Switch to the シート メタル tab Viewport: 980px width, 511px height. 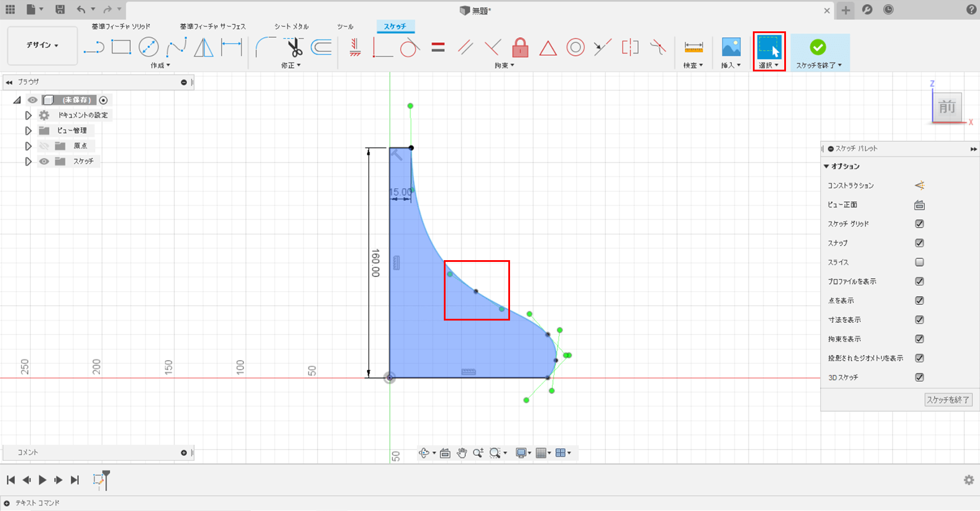tap(292, 27)
